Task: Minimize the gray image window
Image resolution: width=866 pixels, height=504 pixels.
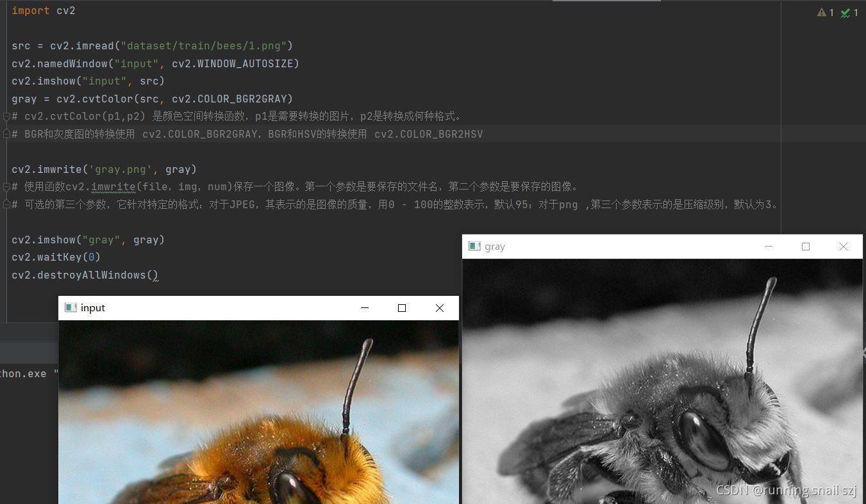Action: tap(768, 246)
